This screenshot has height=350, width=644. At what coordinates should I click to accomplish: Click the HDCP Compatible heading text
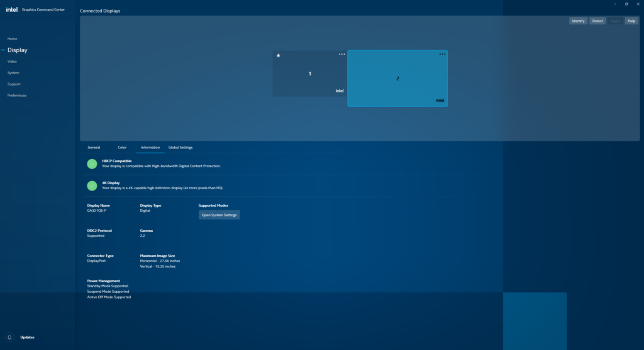116,161
